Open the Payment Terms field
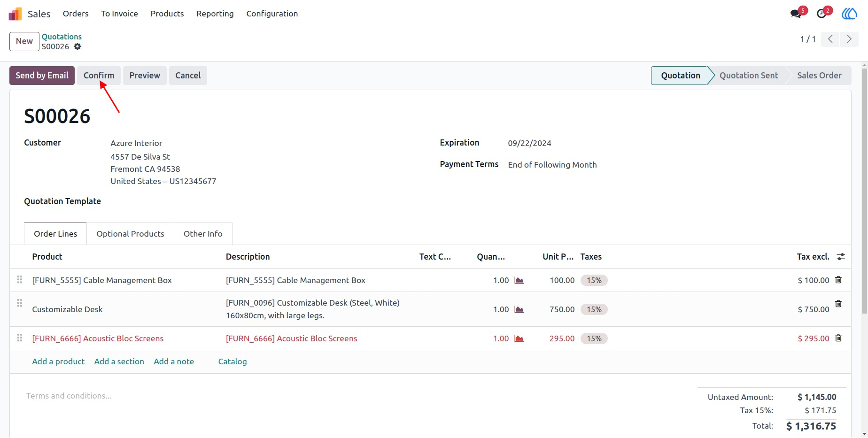This screenshot has width=868, height=438. (x=552, y=165)
